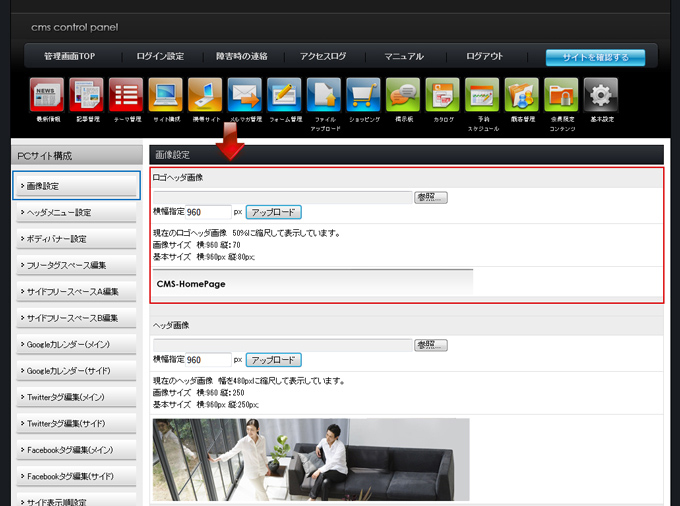Click アップロード under ロゴヘッダ画像
Screen dimensions: 680x506
[x=273, y=212]
